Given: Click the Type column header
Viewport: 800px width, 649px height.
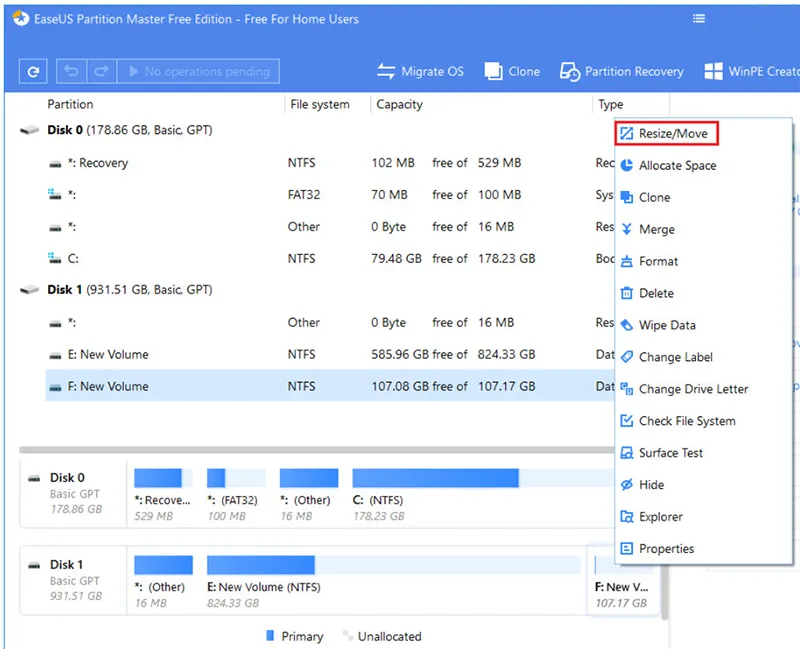Looking at the screenshot, I should [x=611, y=105].
